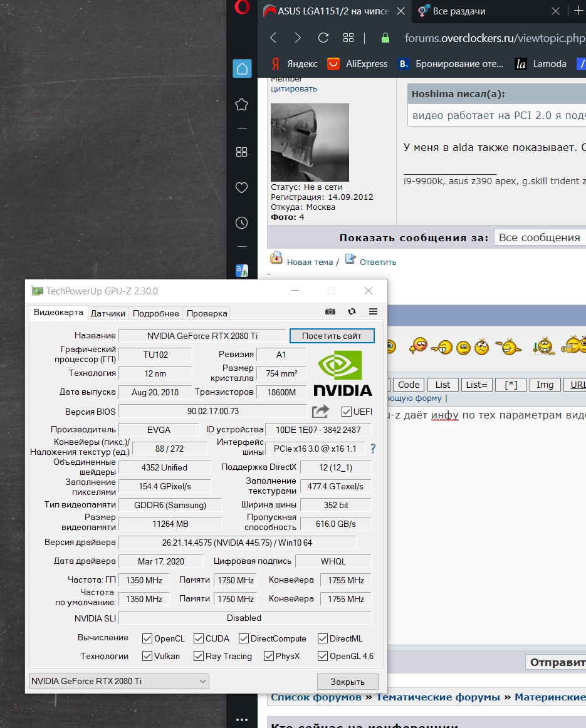Switch to the Датчики tab
The image size is (586, 728).
[108, 313]
